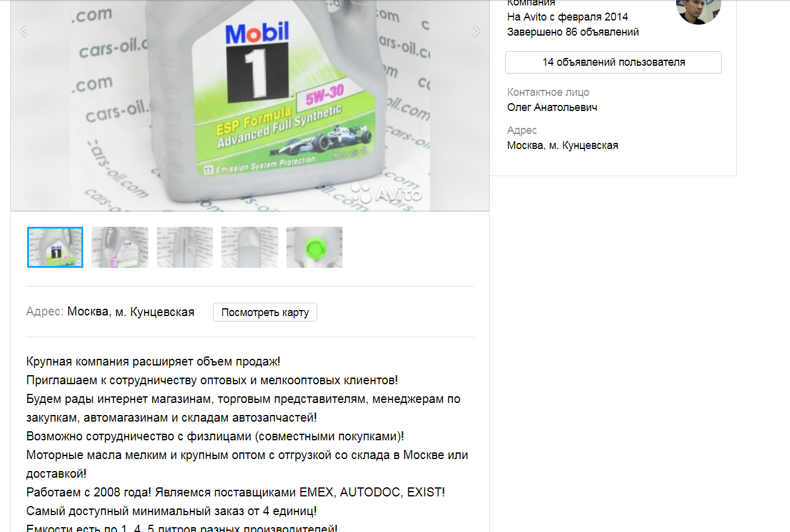Click the first description line about Крупная компания
Viewport: 790px width, 532px height.
point(153,361)
